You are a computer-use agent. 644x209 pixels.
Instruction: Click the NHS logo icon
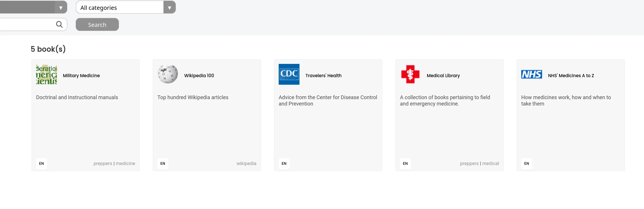(x=532, y=75)
